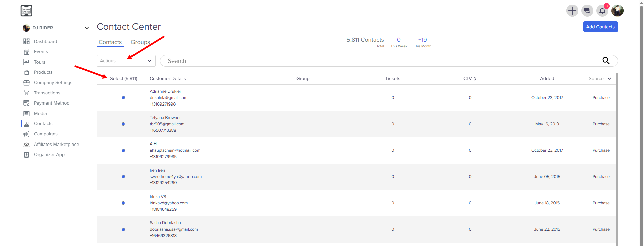Screen dimensions: 644x246
Task: Click the Affiliates Marketplace people icon
Action: [x=26, y=145]
